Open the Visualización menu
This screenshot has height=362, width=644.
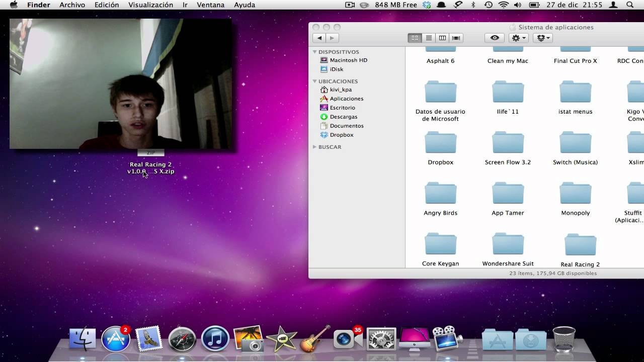150,5
